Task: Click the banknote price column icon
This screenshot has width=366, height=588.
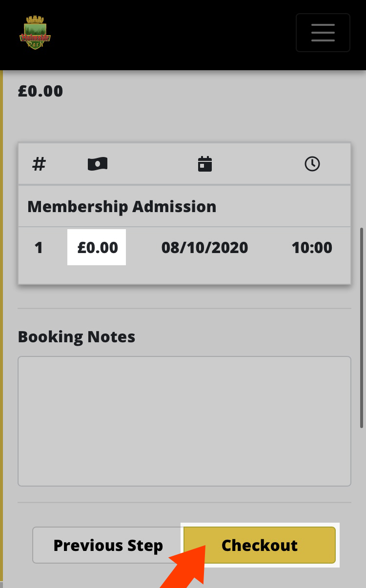Action: tap(98, 164)
